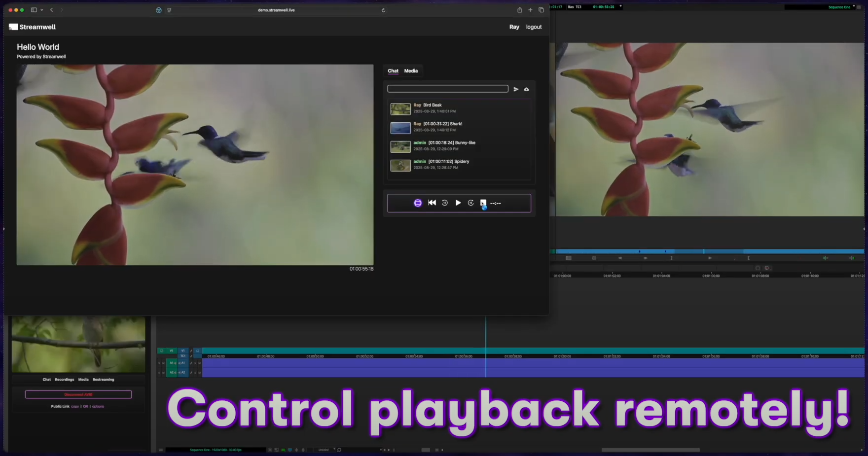
Task: Skip forward 15 seconds in the stream
Action: (471, 203)
